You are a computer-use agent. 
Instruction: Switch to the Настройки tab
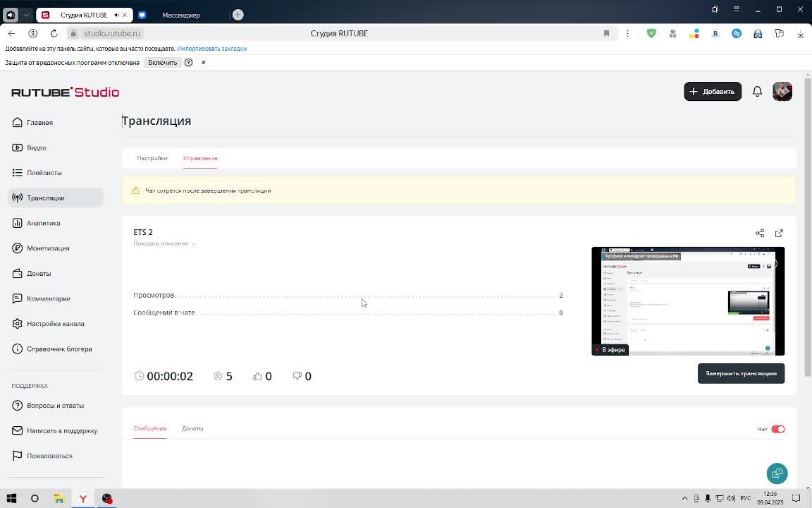click(152, 158)
